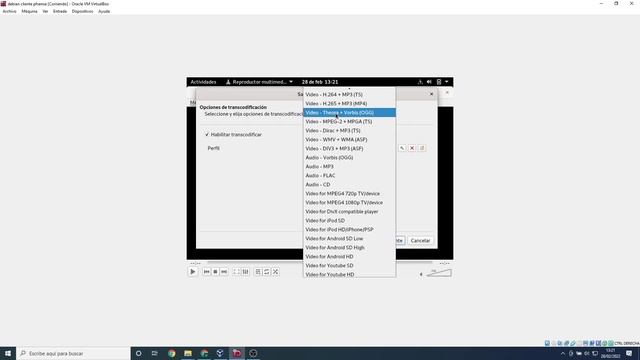The height and width of the screenshot is (360, 640).
Task: Choose Video for DivX compatible player
Action: pos(349,211)
